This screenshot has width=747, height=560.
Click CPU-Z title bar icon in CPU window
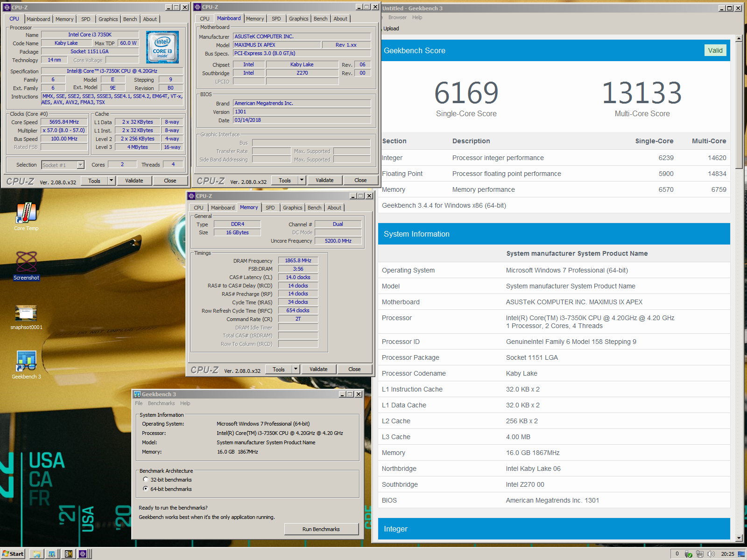[7, 7]
